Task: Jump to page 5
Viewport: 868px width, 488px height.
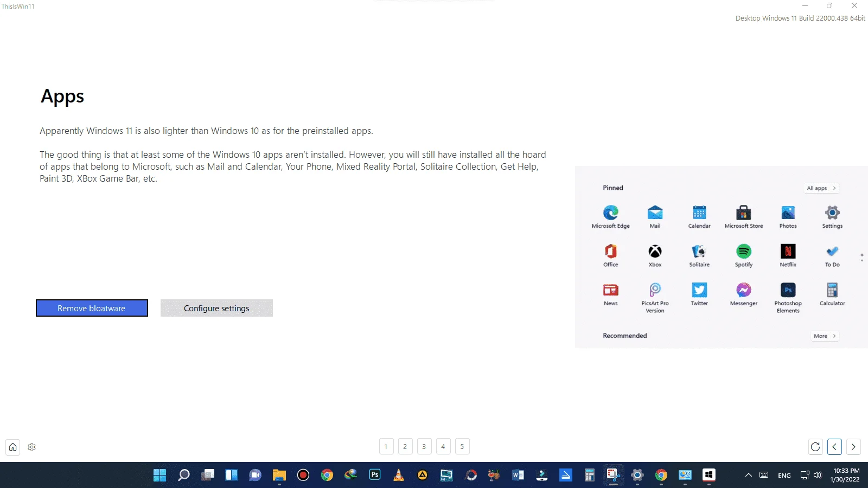Action: pos(462,446)
